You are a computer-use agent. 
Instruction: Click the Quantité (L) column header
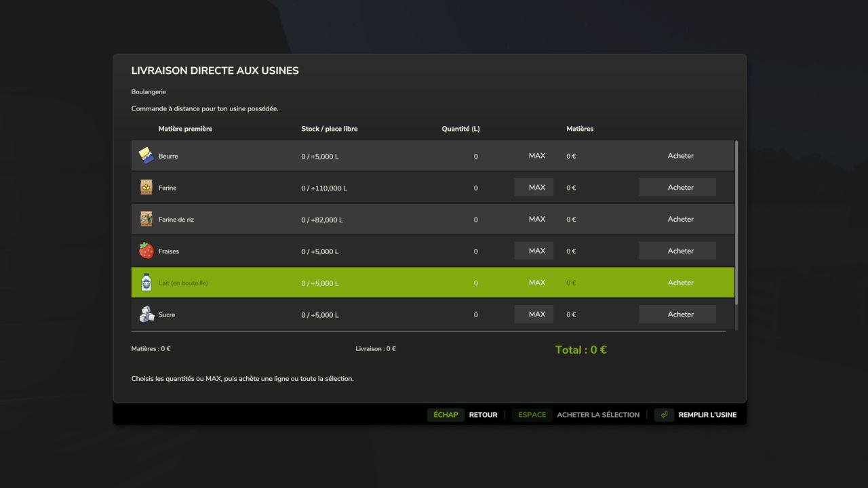click(x=460, y=129)
